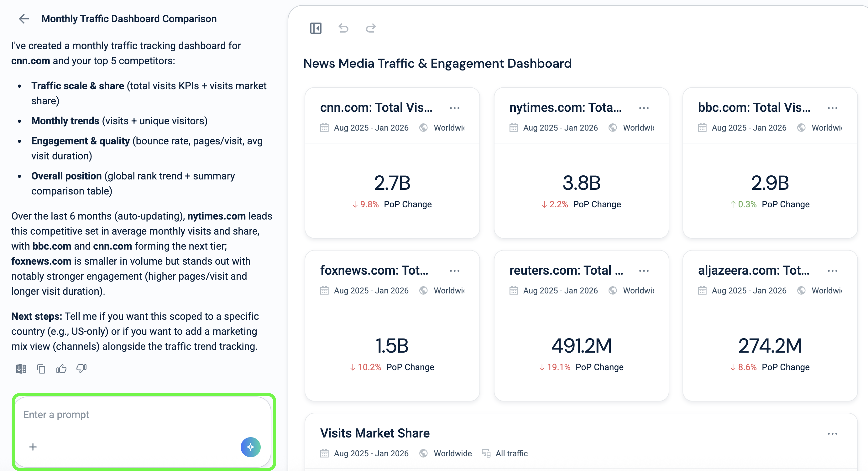Open more options for nytimes.com card
The height and width of the screenshot is (471, 868).
[x=644, y=108]
